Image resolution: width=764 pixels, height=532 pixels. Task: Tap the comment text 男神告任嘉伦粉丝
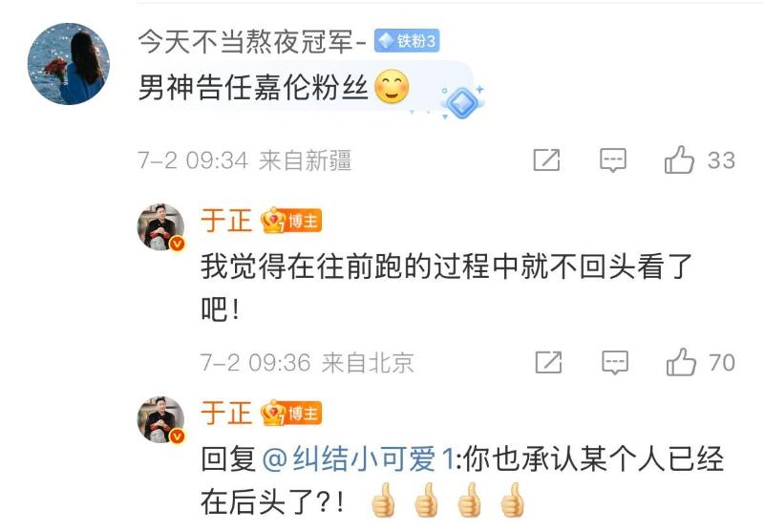point(253,88)
